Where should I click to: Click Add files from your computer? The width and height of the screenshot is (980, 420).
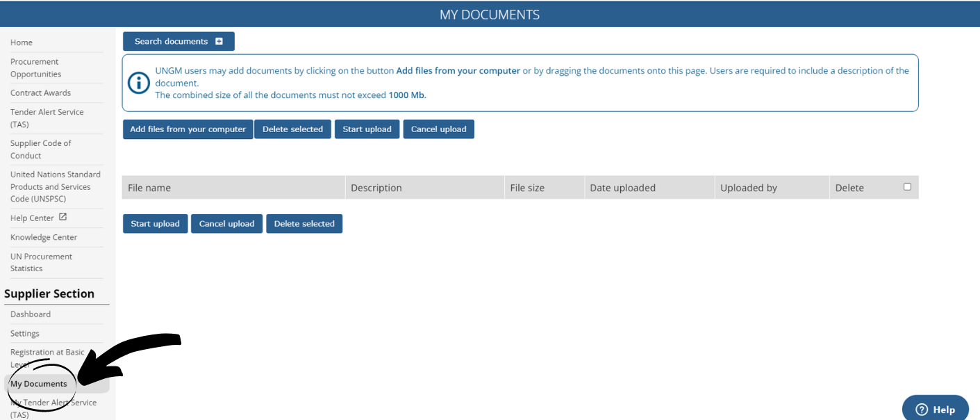click(188, 129)
